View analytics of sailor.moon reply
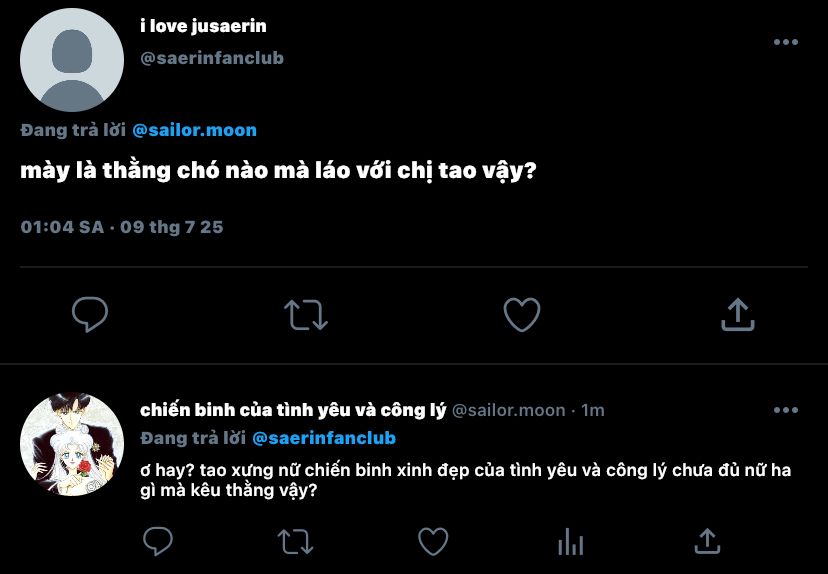The height and width of the screenshot is (574, 828). coord(571,542)
